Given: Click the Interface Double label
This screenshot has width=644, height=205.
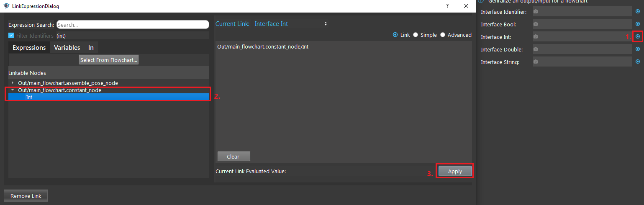Looking at the screenshot, I should 502,49.
